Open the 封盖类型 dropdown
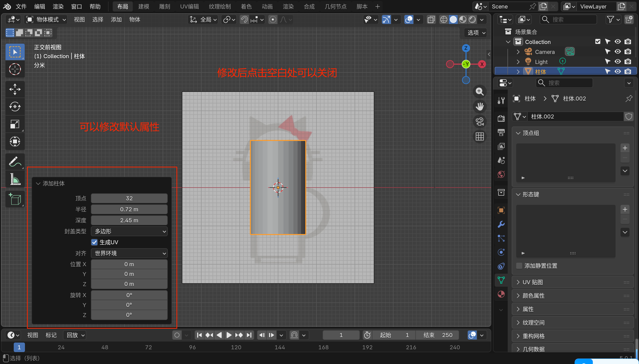The height and width of the screenshot is (364, 639). pyautogui.click(x=129, y=231)
